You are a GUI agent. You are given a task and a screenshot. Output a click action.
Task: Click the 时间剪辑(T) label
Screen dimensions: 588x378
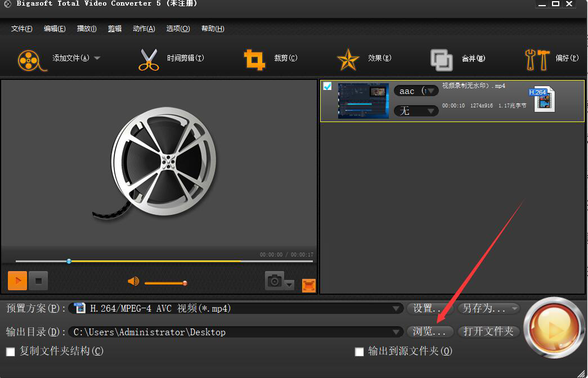click(x=185, y=58)
